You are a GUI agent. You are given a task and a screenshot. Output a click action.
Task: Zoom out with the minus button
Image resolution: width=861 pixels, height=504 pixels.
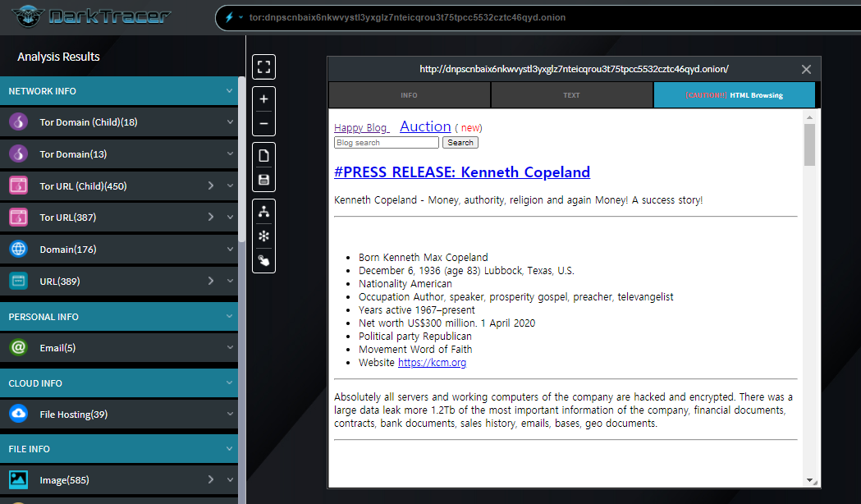point(263,123)
